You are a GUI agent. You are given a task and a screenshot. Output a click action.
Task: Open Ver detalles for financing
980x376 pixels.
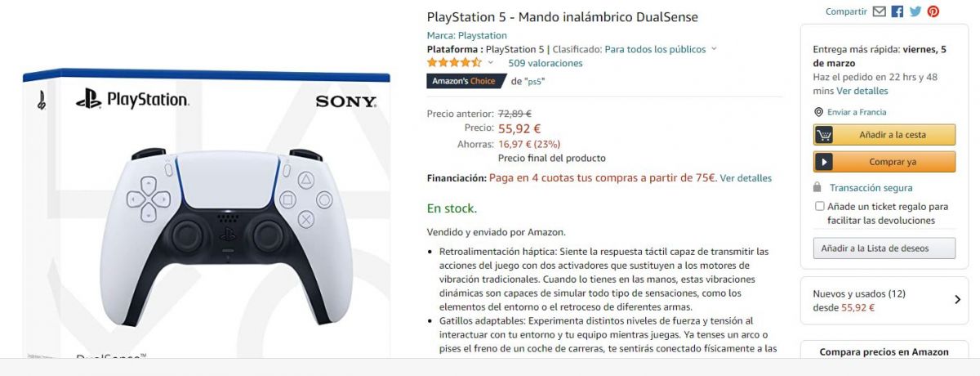click(x=746, y=177)
